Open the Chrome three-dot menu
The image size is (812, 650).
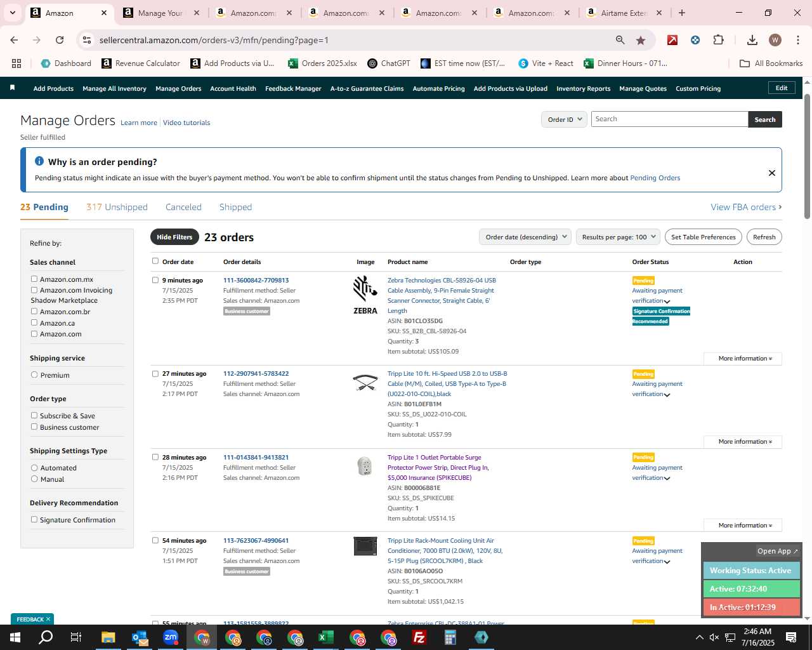pos(797,40)
